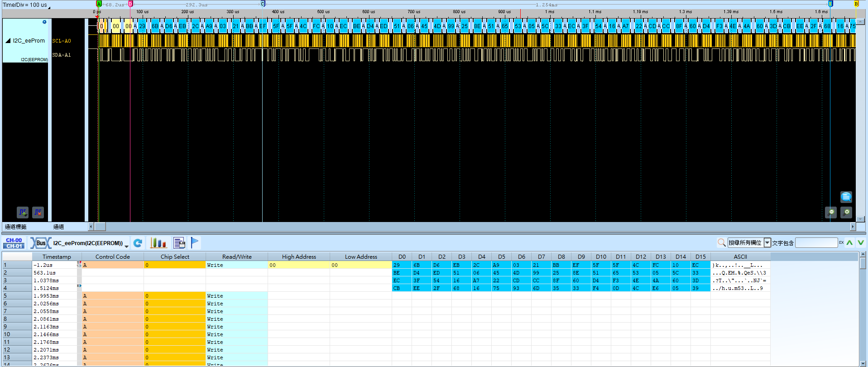Click the High Address column header
The height and width of the screenshot is (367, 868).
pyautogui.click(x=299, y=256)
